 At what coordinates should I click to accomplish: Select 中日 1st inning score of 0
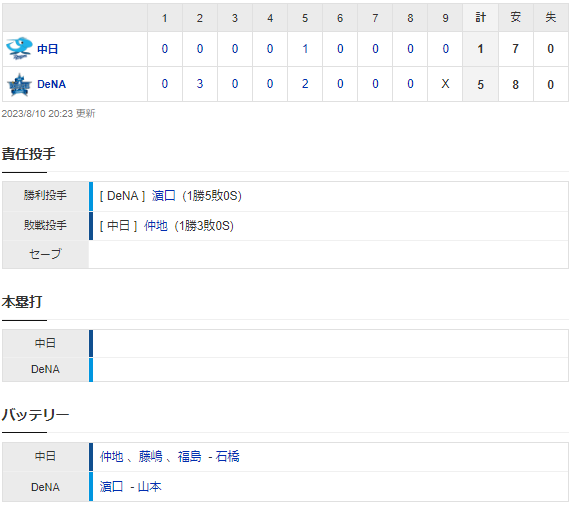point(165,49)
